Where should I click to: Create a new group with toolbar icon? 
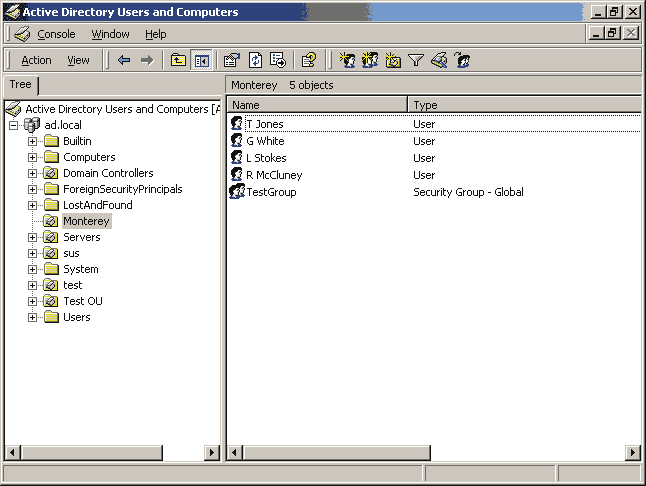[370, 60]
